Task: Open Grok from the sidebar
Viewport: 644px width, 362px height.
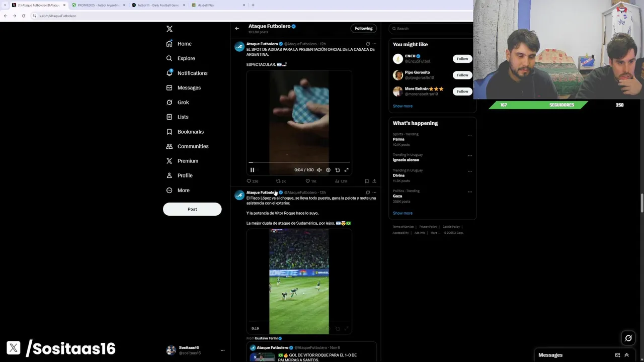Action: tap(178, 102)
